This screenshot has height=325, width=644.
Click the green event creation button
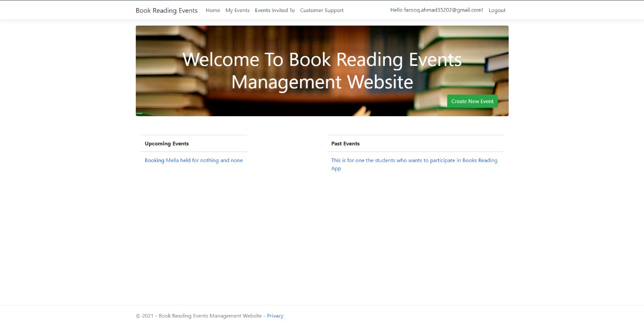[x=472, y=101]
